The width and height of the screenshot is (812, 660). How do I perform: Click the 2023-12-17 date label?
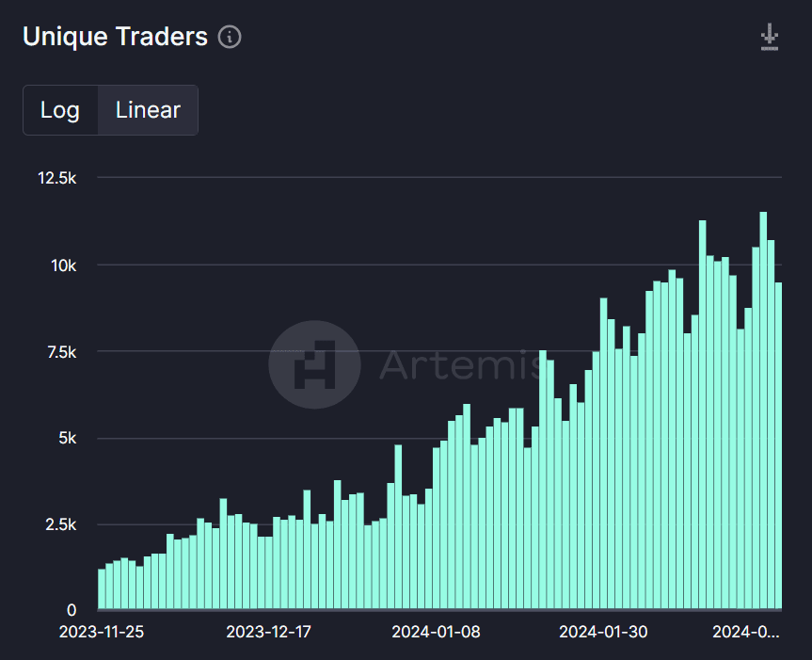pos(269,632)
